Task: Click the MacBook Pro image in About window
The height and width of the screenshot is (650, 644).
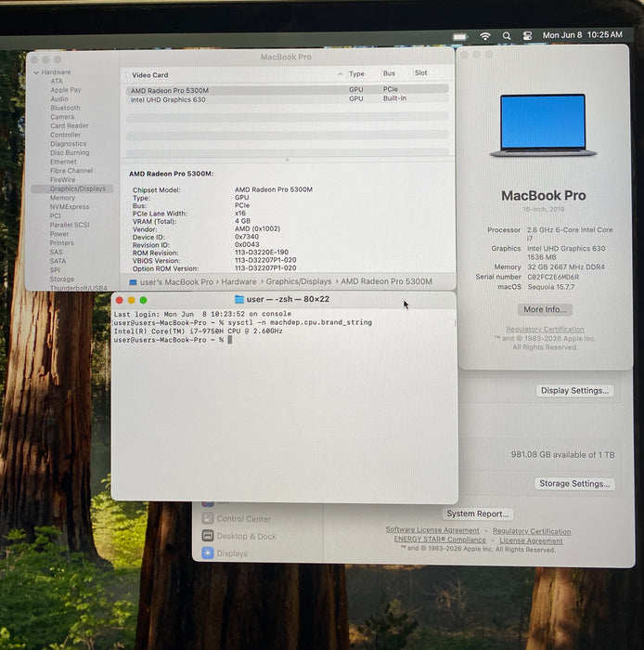Action: click(x=543, y=125)
